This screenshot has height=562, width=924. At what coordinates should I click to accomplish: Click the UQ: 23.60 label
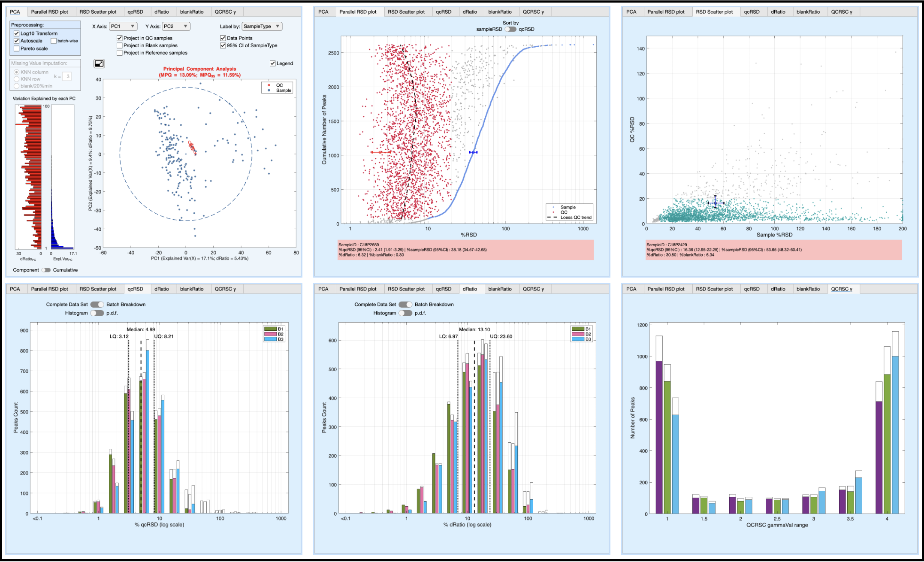pyautogui.click(x=501, y=336)
